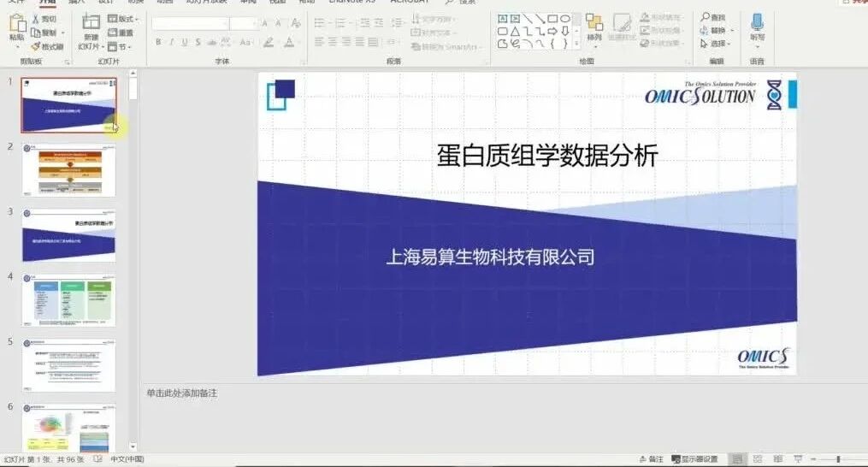Select the Rectangle shape in gallery
868x467 pixels.
pyautogui.click(x=552, y=19)
